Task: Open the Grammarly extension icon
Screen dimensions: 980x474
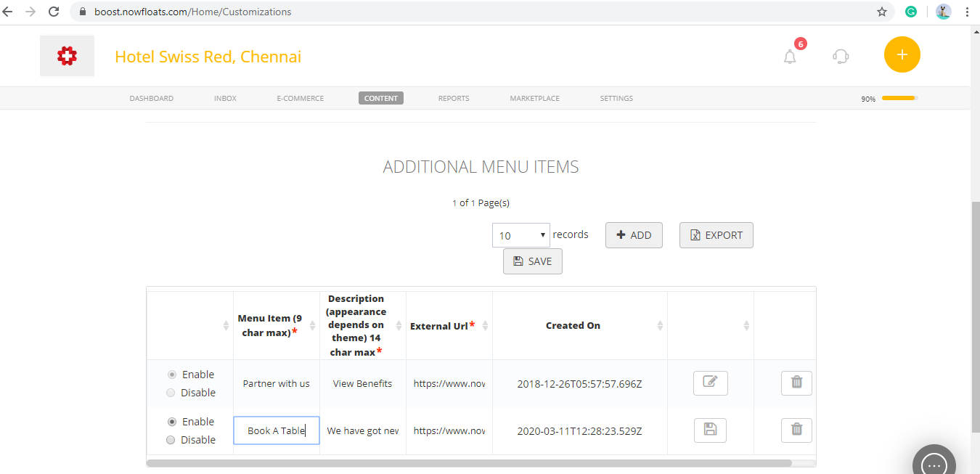Action: pos(911,12)
